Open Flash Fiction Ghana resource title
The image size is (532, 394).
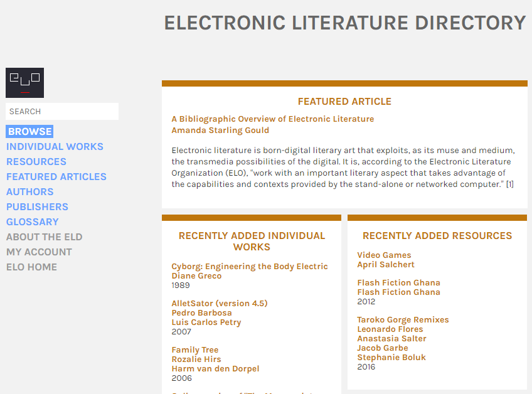(x=398, y=283)
